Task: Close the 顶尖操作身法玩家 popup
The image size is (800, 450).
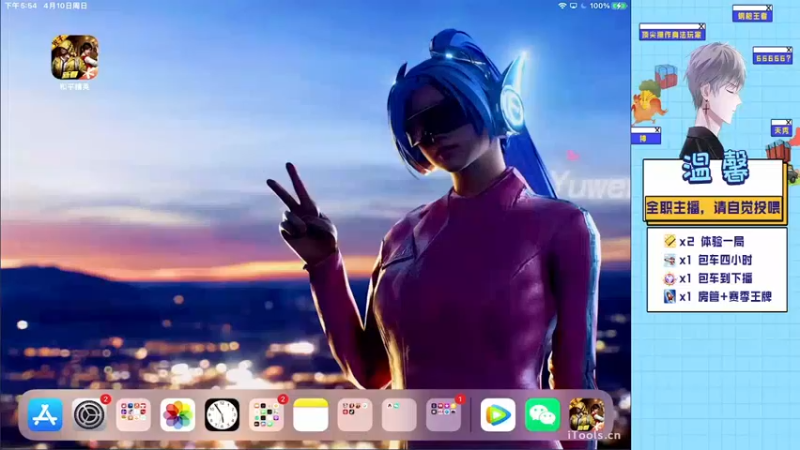Action: [702, 26]
